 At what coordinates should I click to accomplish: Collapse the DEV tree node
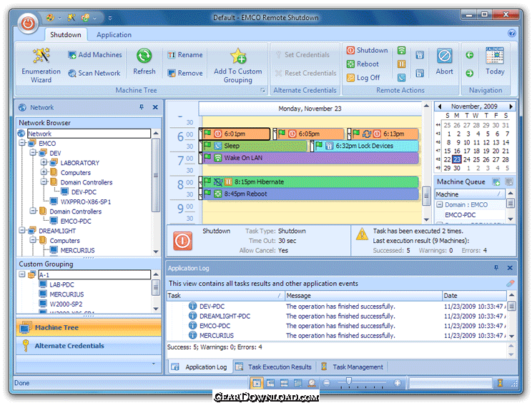33,153
